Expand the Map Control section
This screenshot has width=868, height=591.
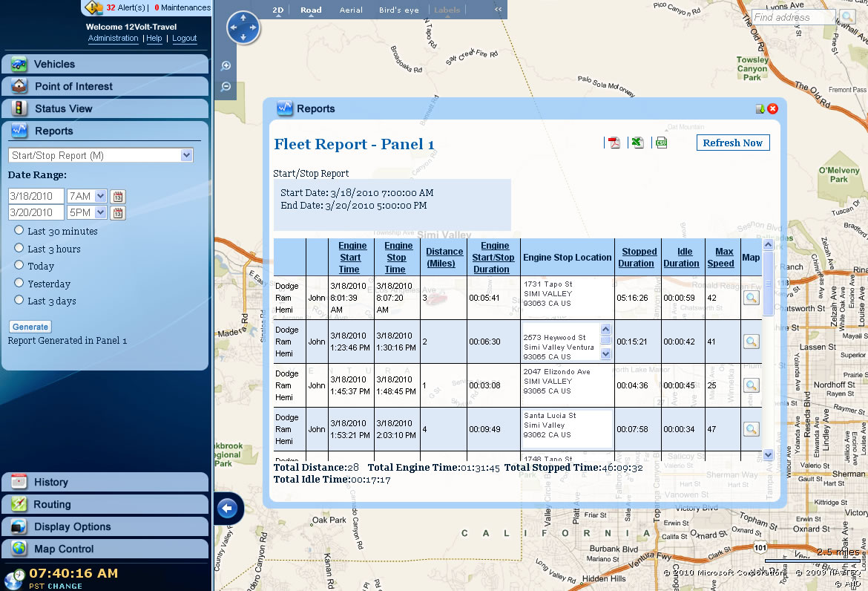105,549
